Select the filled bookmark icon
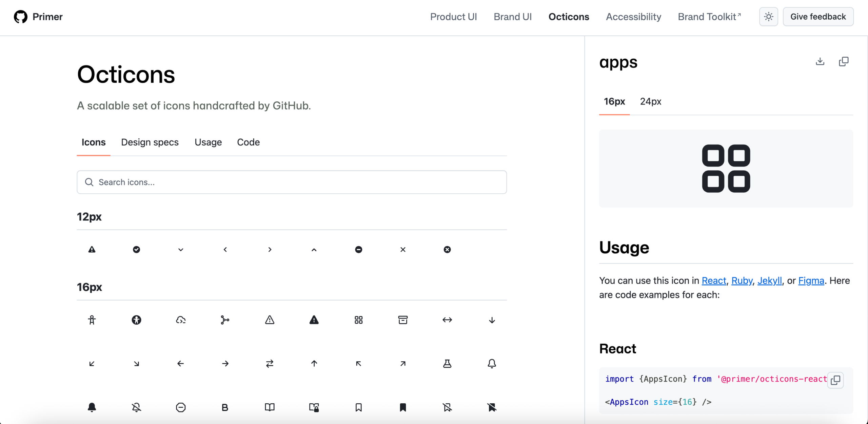The height and width of the screenshot is (424, 868). point(403,407)
